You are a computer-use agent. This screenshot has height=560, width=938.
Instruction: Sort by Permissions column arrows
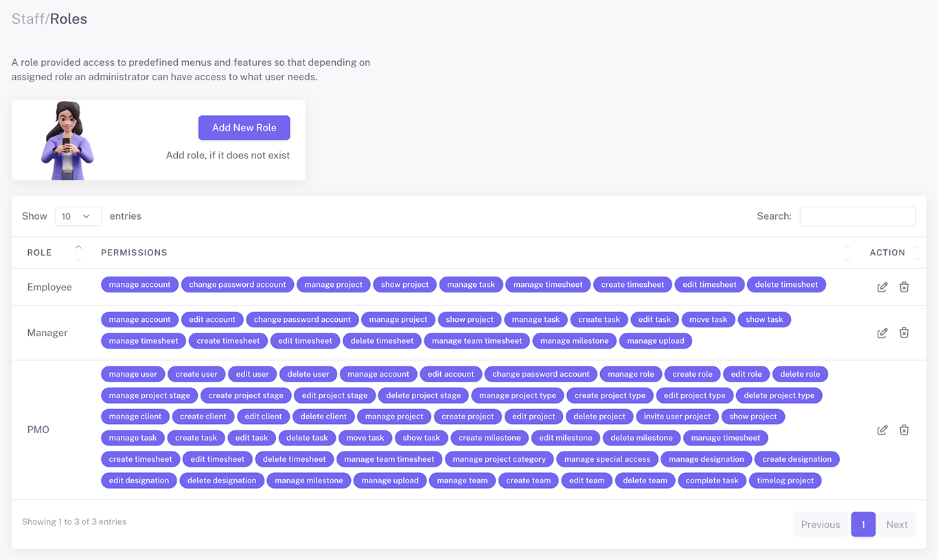pos(847,253)
